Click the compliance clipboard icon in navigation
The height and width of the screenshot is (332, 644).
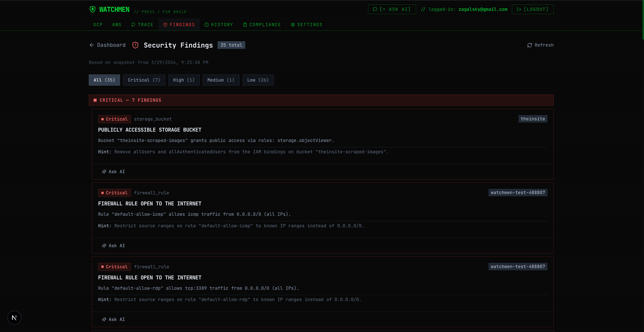(245, 25)
